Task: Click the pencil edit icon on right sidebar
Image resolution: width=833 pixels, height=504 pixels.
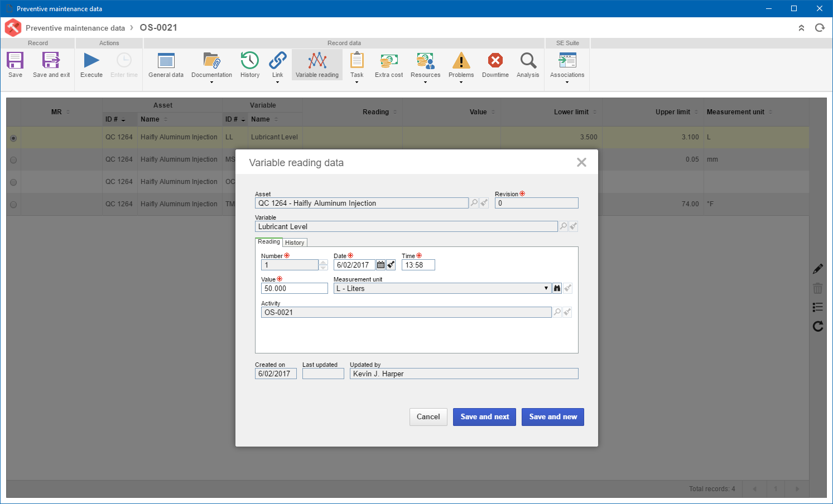Action: coord(818,269)
